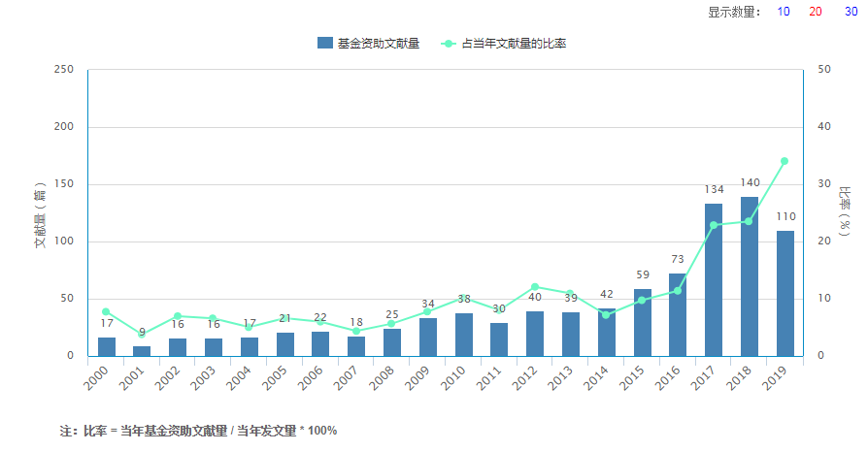Image resolution: width=868 pixels, height=451 pixels.
Task: Select the 2000 bar labeled 17
Action: pos(106,346)
